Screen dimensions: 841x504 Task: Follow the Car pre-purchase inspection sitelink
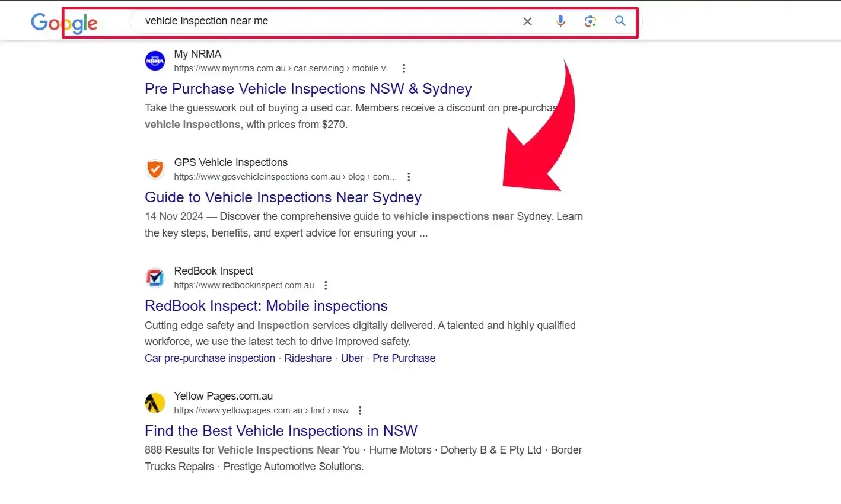pos(210,358)
